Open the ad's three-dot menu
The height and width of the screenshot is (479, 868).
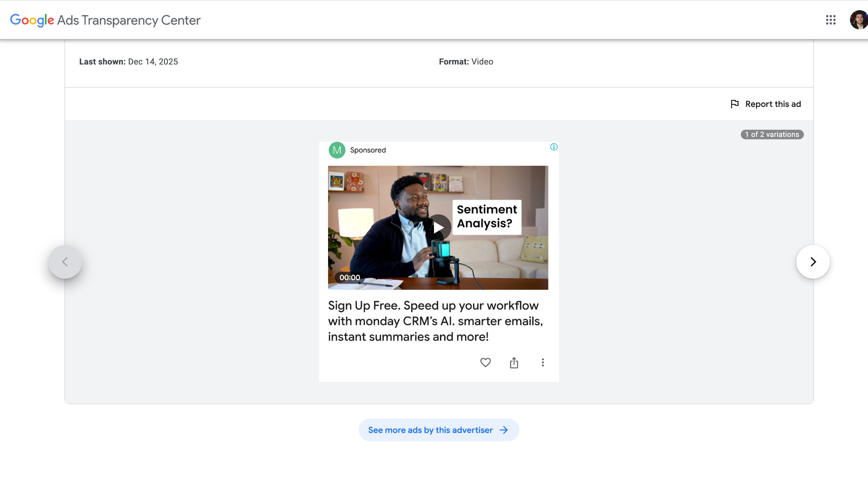[542, 362]
